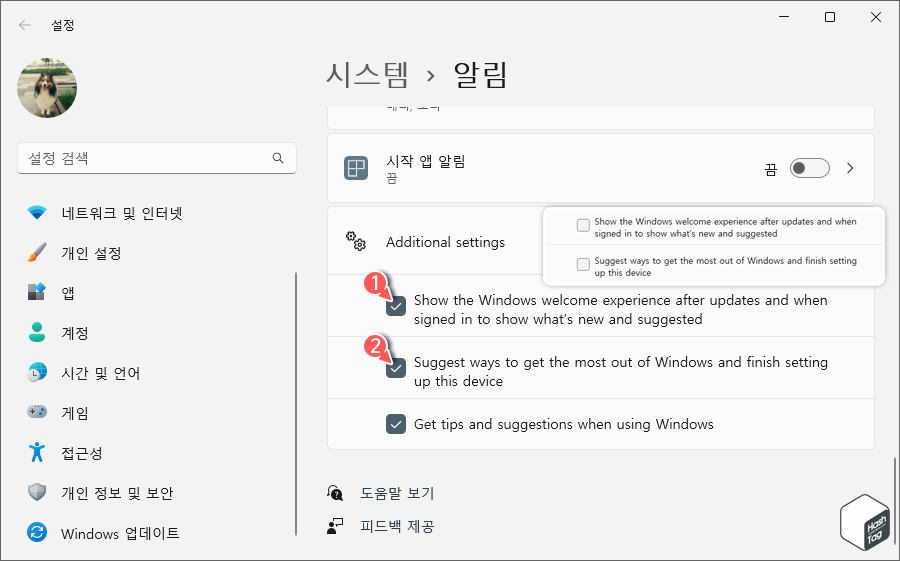Screen dimensions: 900x561
Task: Click the globe clock icon for 시간 및 언어
Action: coord(37,373)
